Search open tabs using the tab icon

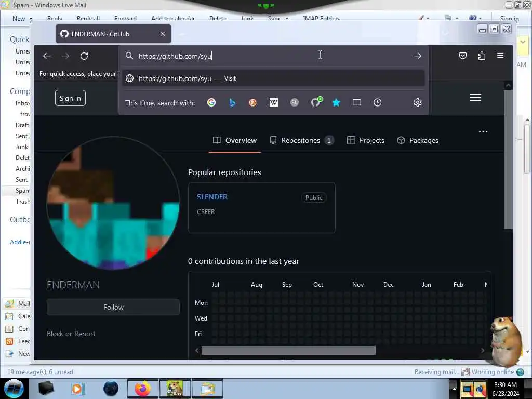coord(356,102)
